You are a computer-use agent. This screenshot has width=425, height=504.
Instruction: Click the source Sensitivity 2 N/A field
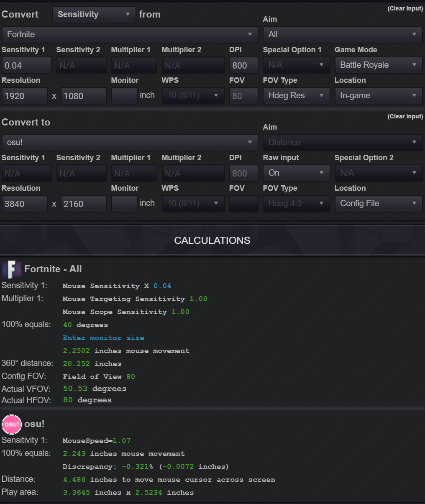pos(81,66)
